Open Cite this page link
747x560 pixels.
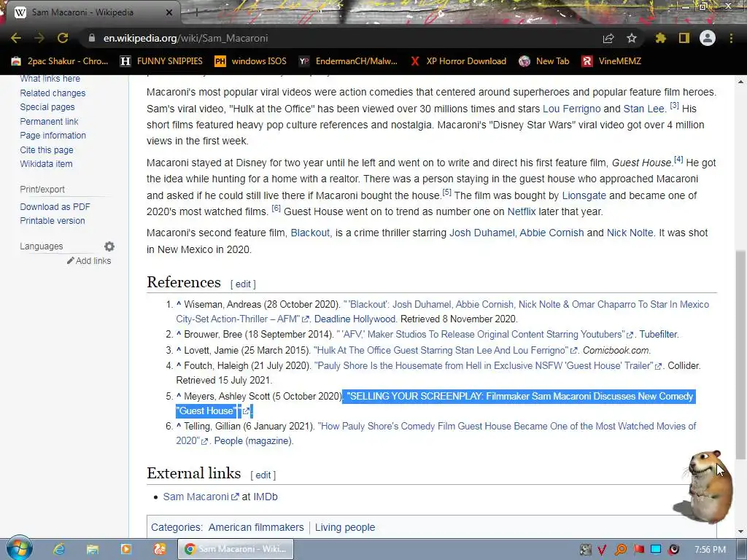(x=47, y=149)
